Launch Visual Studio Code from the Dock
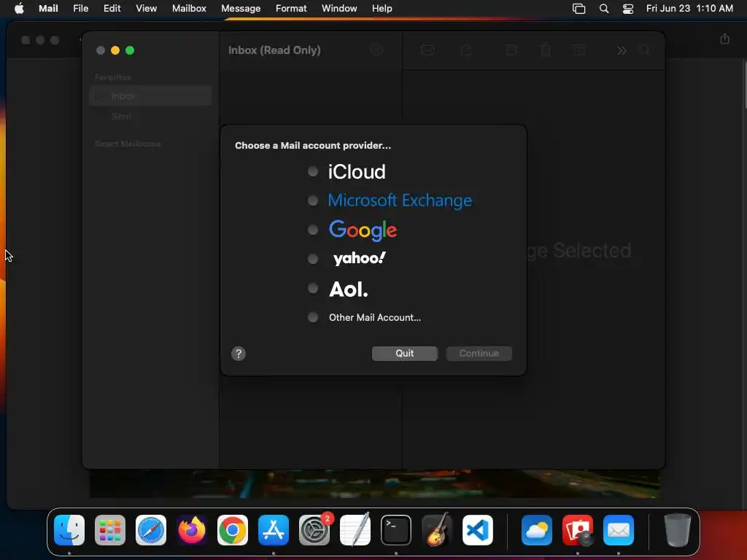The width and height of the screenshot is (747, 560). (478, 530)
